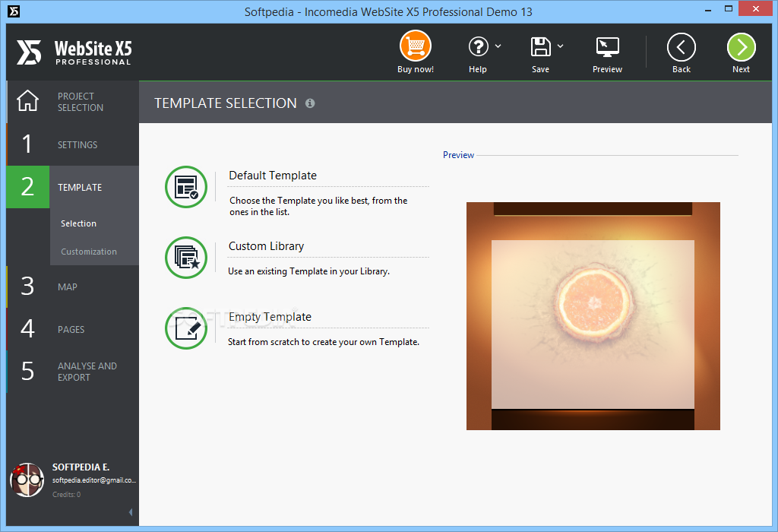Go to step 4 Pages
778x532 pixels.
72,329
